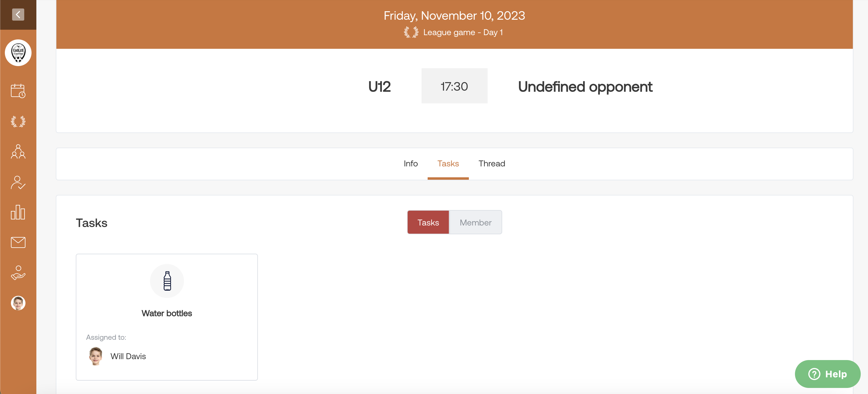
Task: Open the Water bottles task card
Action: [x=167, y=317]
